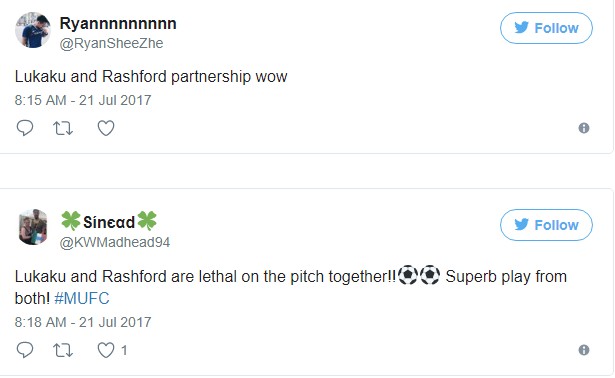
Task: Reply to Ryannnnnnnnn's tweet
Action: [25, 128]
